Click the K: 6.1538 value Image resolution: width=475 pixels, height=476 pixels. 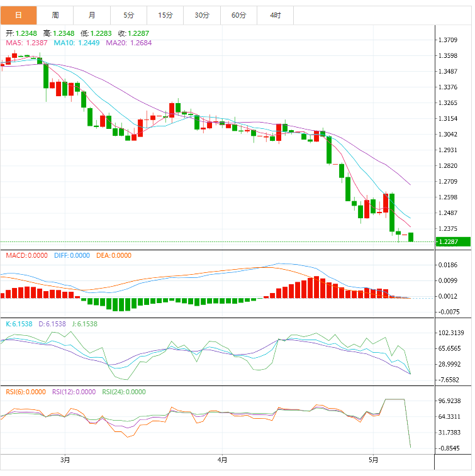click(x=19, y=324)
